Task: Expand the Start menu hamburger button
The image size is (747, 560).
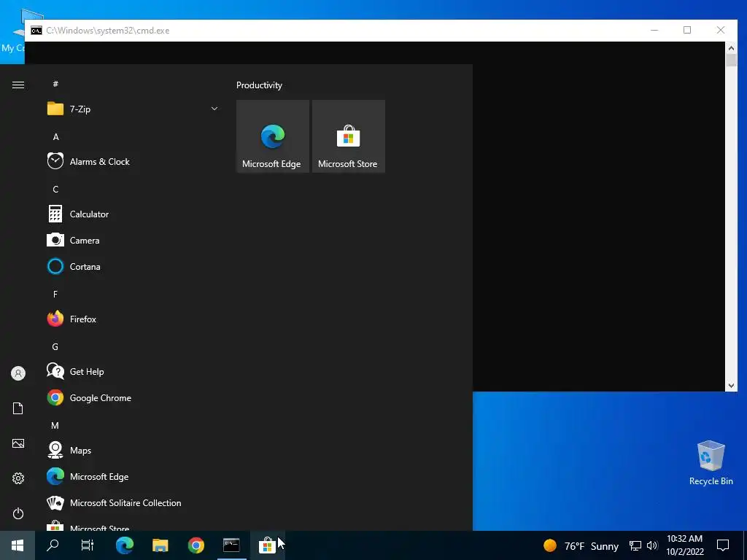Action: (x=18, y=85)
